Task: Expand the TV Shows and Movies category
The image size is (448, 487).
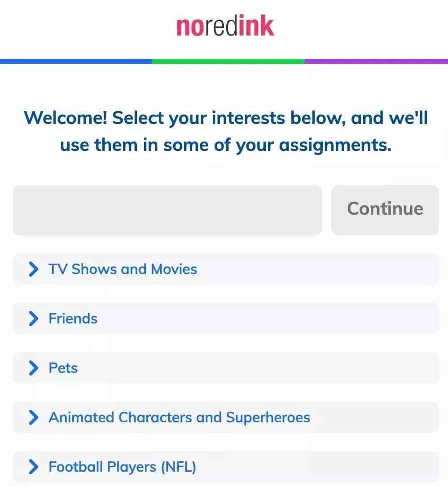Action: (225, 269)
